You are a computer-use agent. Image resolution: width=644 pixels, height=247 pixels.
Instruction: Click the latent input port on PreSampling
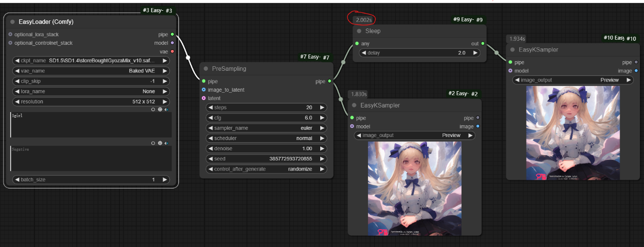[203, 98]
